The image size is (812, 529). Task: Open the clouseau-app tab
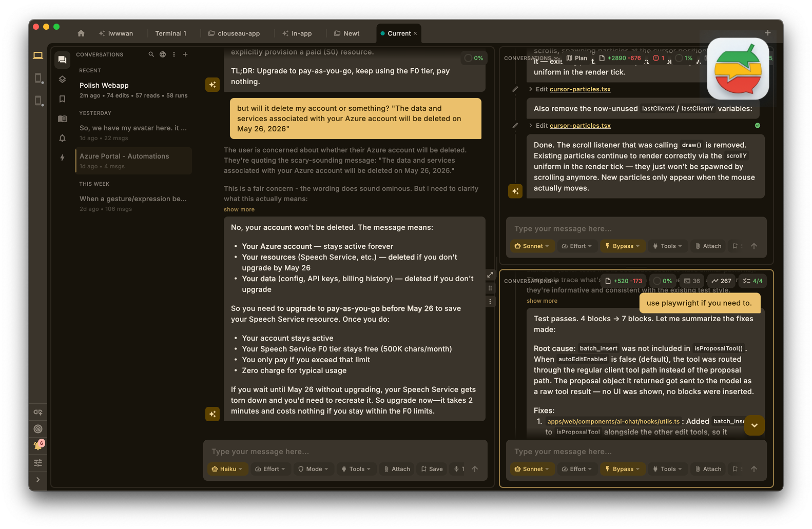(234, 33)
